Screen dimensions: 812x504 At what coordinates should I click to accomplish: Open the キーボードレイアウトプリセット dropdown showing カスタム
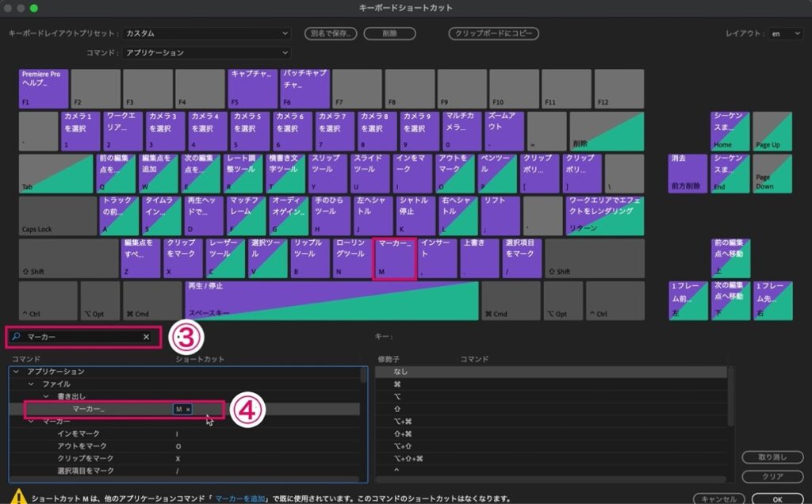pos(206,33)
